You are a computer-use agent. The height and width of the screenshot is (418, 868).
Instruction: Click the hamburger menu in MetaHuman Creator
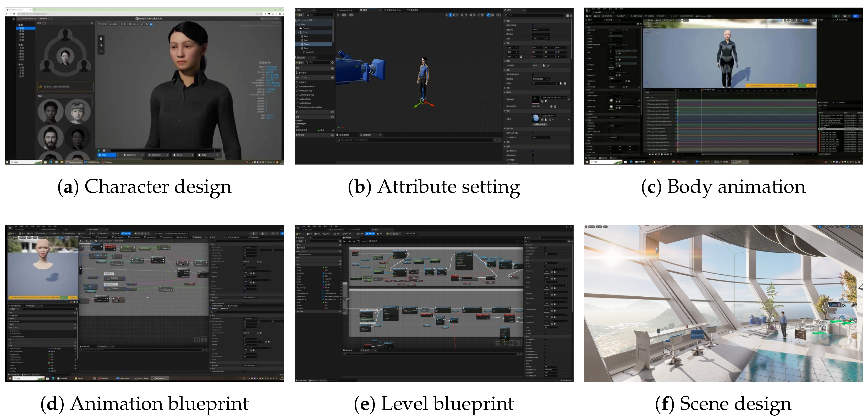(x=14, y=19)
